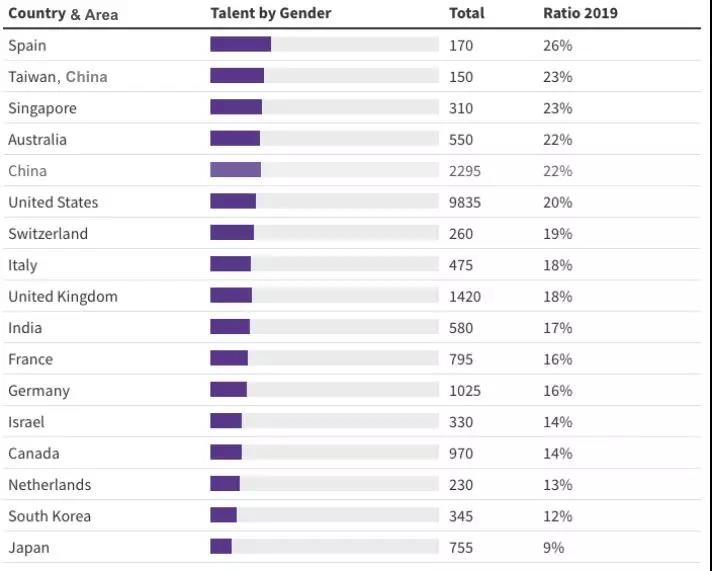The width and height of the screenshot is (712, 571).
Task: Select the China row label
Action: (x=27, y=171)
